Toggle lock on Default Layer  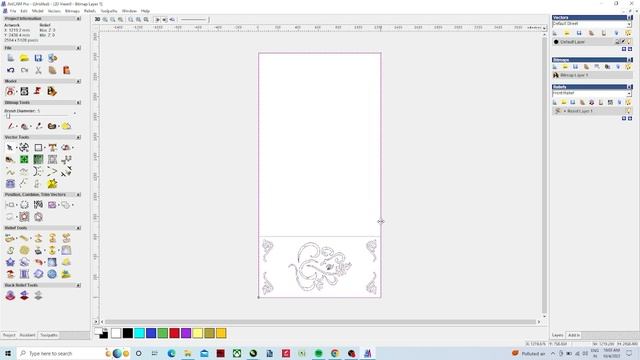click(618, 42)
